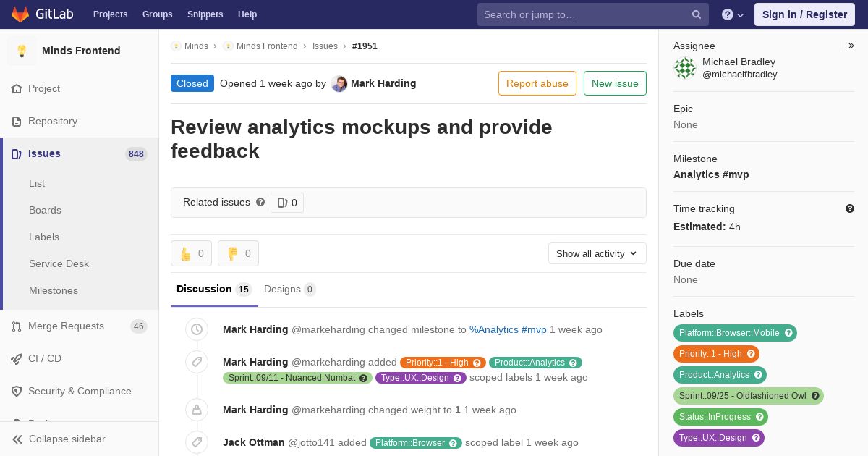
Task: Click Mark Harding's avatar next to Opened
Action: (339, 84)
